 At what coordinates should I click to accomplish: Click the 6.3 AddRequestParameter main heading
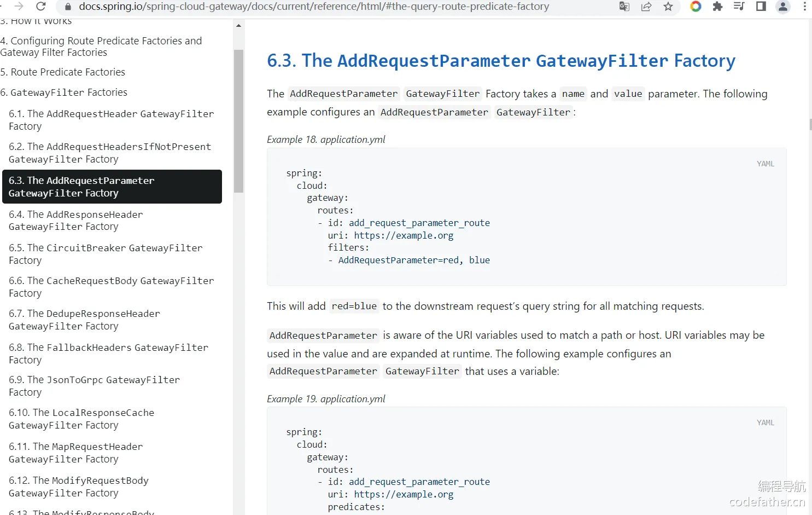[501, 60]
